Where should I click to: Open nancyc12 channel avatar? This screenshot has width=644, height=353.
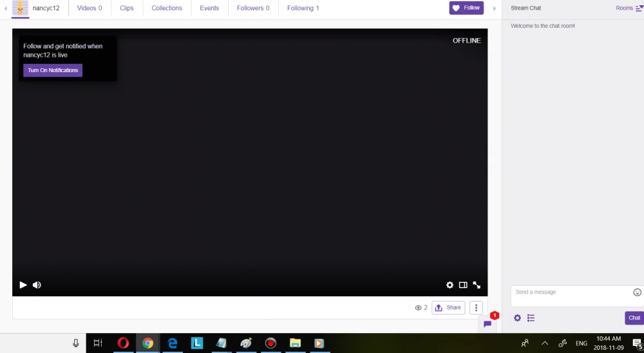(20, 8)
